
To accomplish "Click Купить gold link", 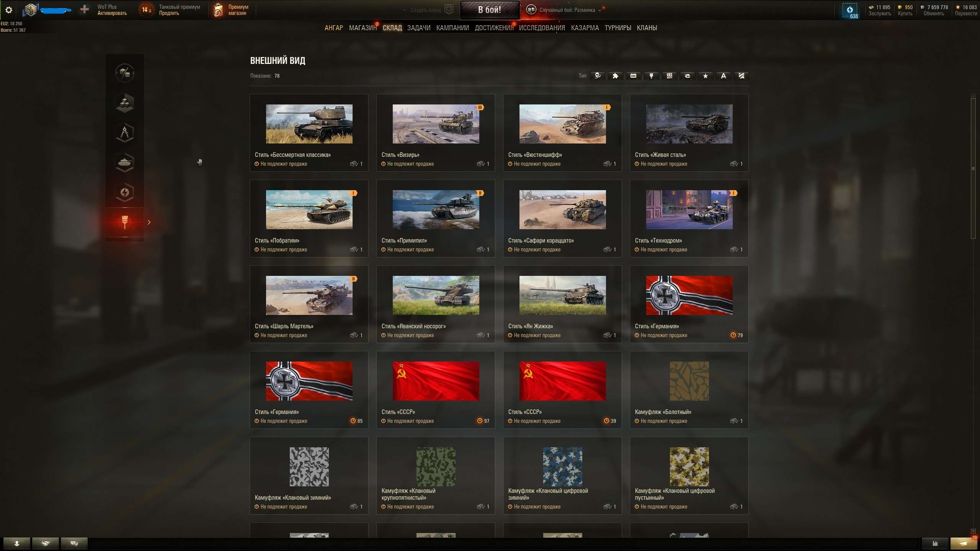I will pyautogui.click(x=905, y=13).
